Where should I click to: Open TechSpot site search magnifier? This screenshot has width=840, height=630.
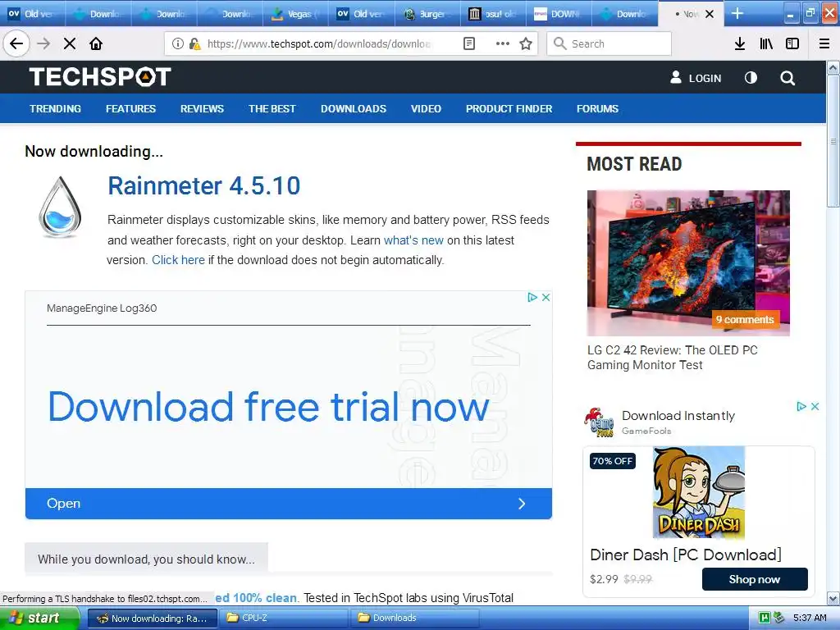(787, 78)
